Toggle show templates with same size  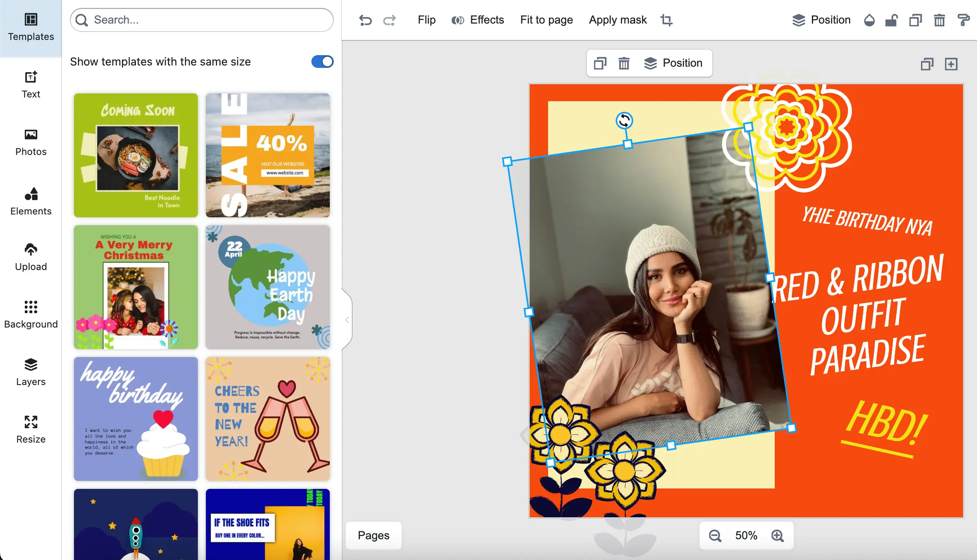click(x=322, y=62)
